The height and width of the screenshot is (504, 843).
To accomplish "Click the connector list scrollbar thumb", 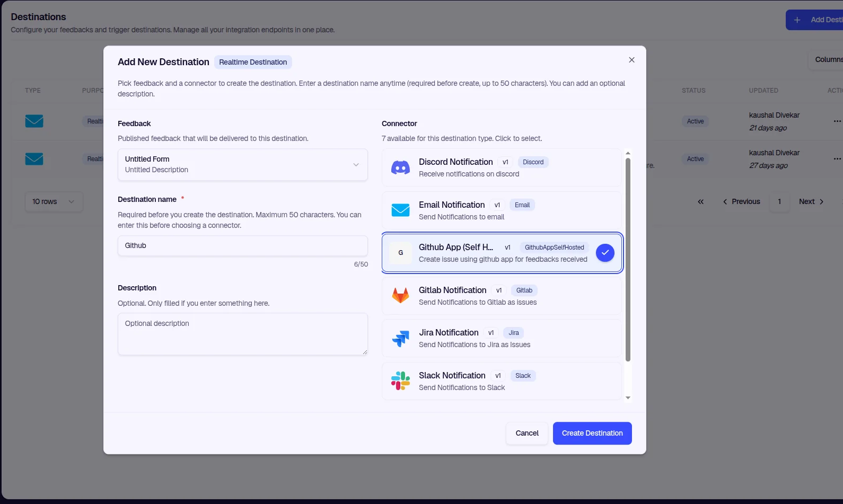I will click(628, 260).
